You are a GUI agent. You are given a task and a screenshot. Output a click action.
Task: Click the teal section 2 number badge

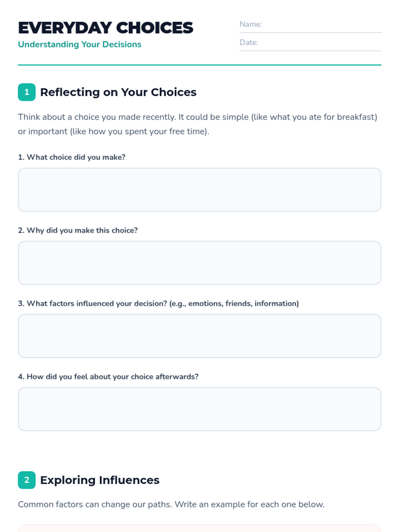pyautogui.click(x=27, y=480)
